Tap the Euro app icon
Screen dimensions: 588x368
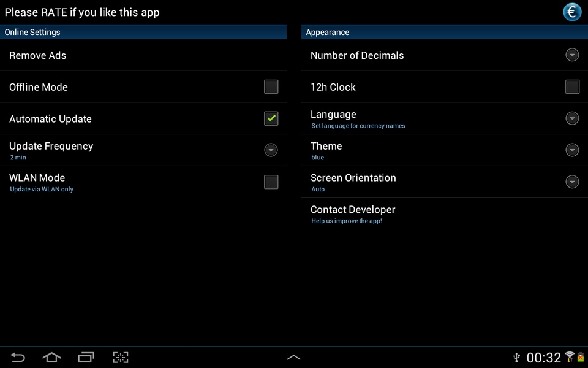[x=572, y=12]
